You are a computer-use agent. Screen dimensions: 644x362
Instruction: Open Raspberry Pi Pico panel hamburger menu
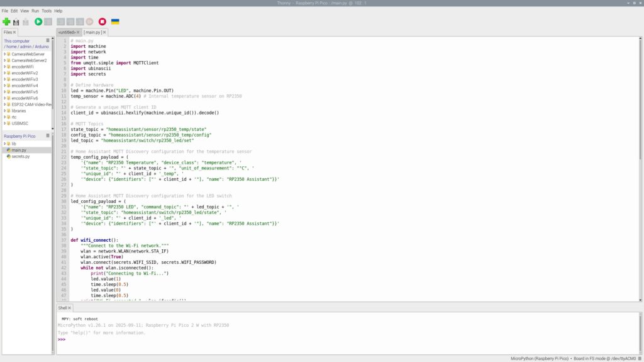pyautogui.click(x=47, y=135)
